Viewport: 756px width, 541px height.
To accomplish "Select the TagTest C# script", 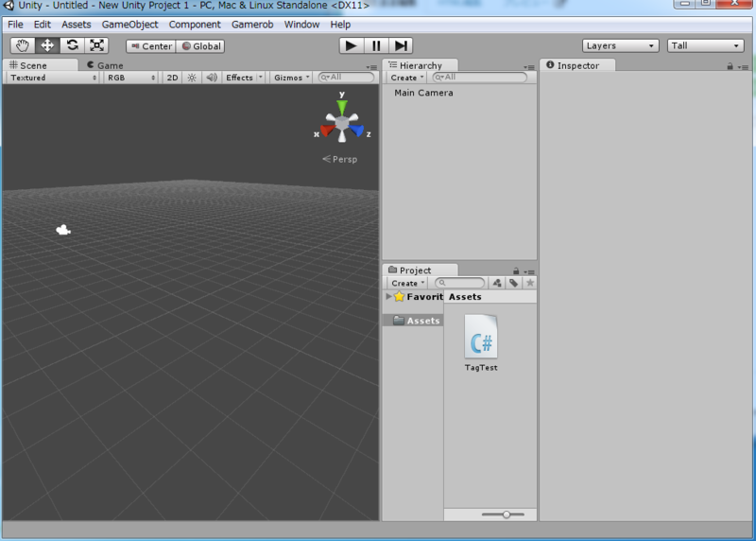I will tap(481, 342).
